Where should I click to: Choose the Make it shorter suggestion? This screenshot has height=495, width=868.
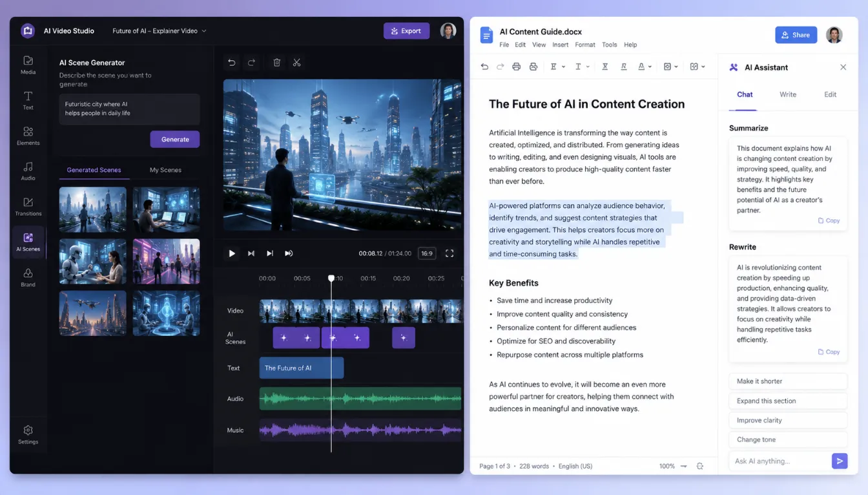coord(788,381)
